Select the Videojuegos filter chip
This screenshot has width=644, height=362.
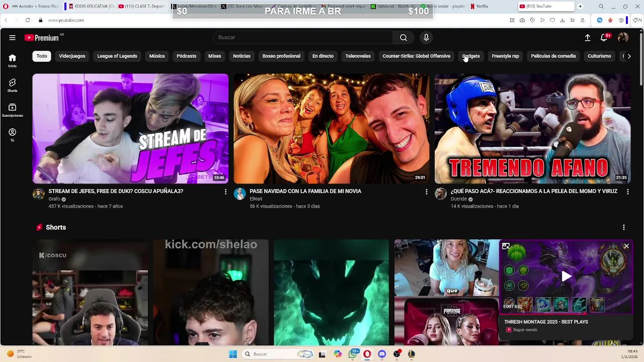(72, 56)
